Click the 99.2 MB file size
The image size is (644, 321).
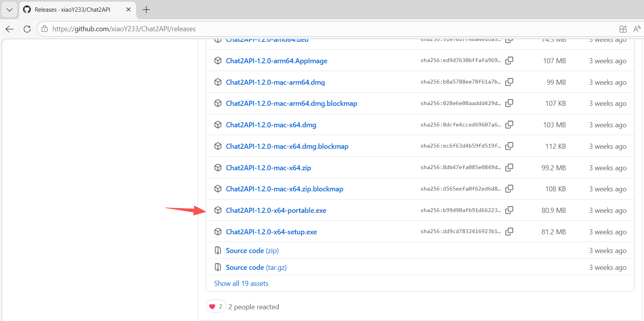coord(553,168)
